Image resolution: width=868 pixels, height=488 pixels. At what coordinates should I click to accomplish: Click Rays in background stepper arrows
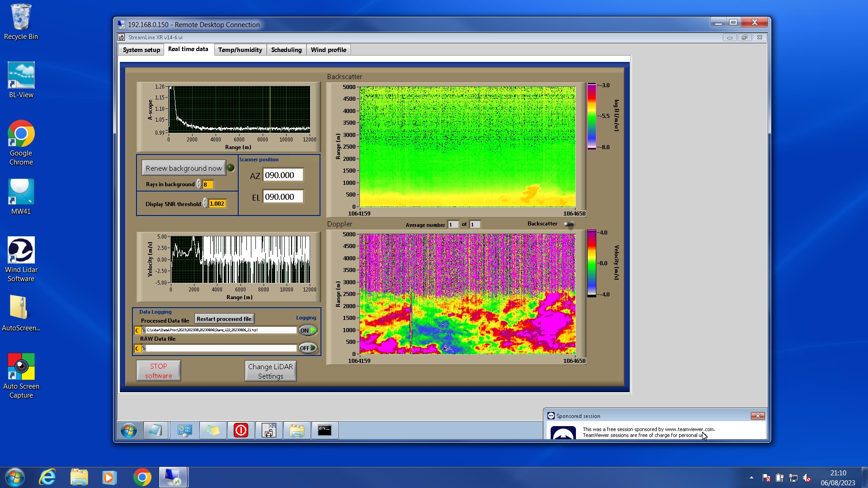point(199,184)
